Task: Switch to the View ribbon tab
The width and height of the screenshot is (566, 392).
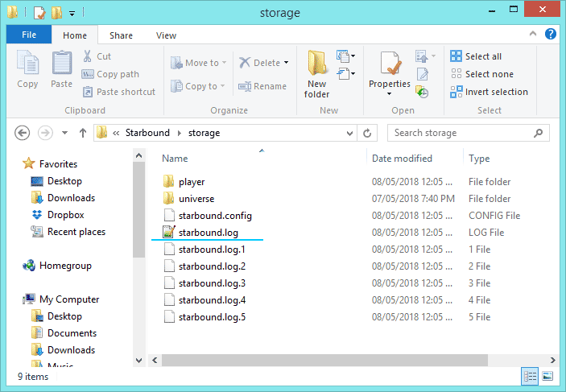Action: tap(166, 35)
